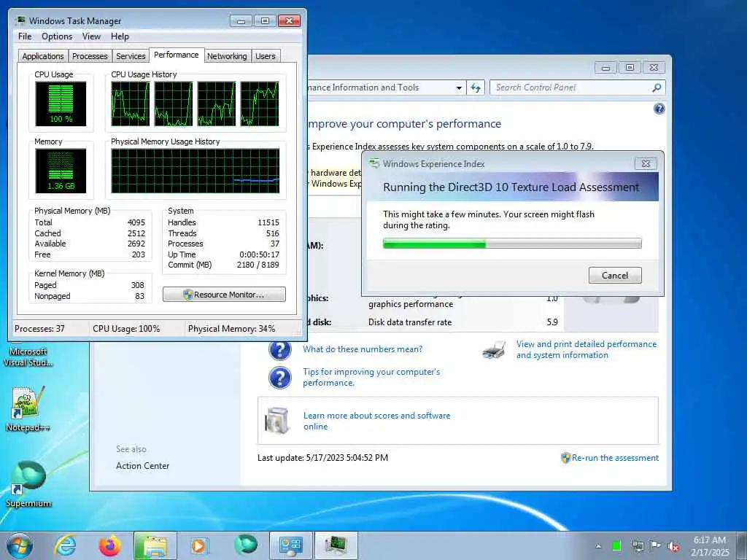The image size is (747, 560).
Task: Click the printer icon
Action: (494, 349)
